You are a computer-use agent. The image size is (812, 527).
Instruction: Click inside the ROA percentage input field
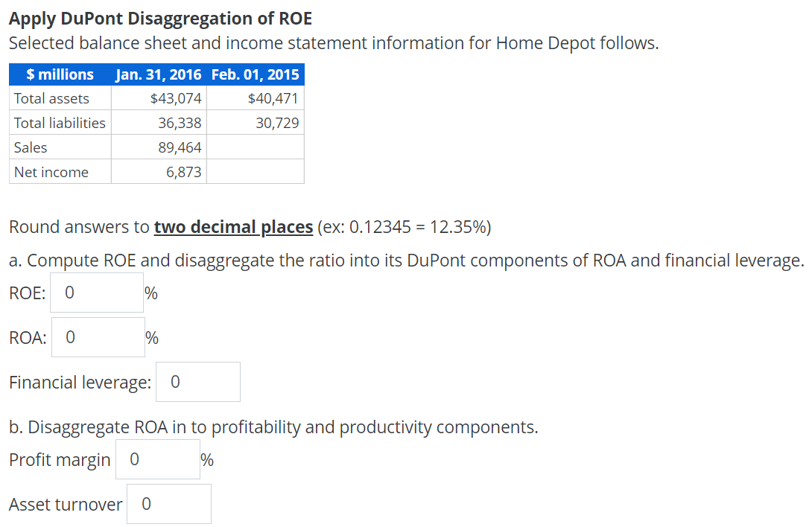point(97,336)
